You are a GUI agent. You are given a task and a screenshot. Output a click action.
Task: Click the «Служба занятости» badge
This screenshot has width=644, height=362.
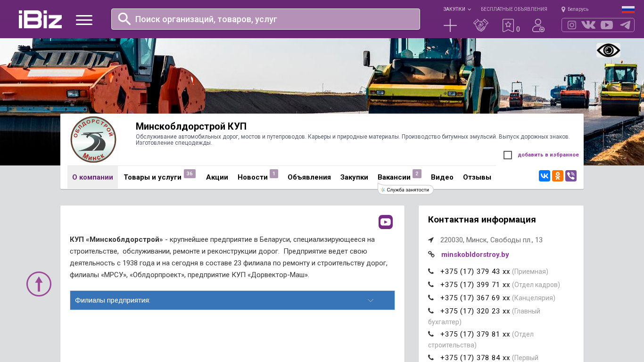point(405,189)
